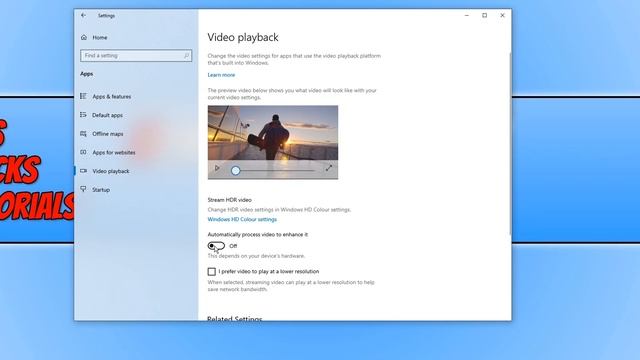Viewport: 640px width, 360px height.
Task: Open Home in the sidebar
Action: pos(100,38)
